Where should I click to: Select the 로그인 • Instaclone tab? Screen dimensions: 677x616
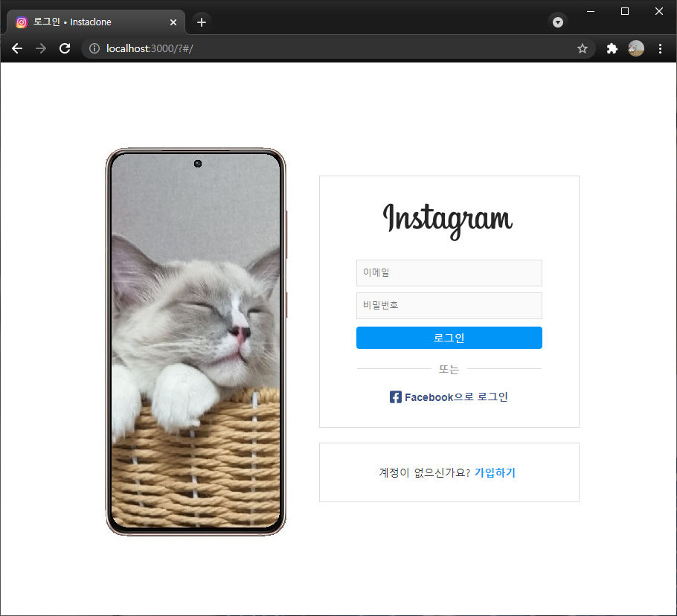96,22
